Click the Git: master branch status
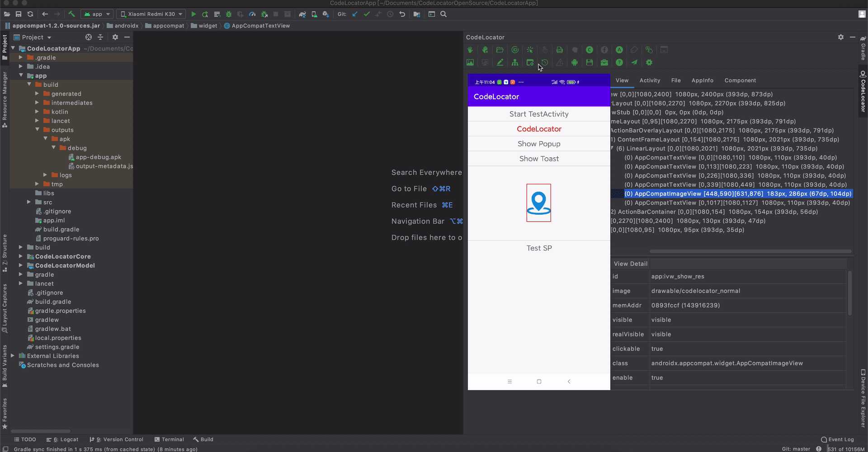 (x=796, y=449)
